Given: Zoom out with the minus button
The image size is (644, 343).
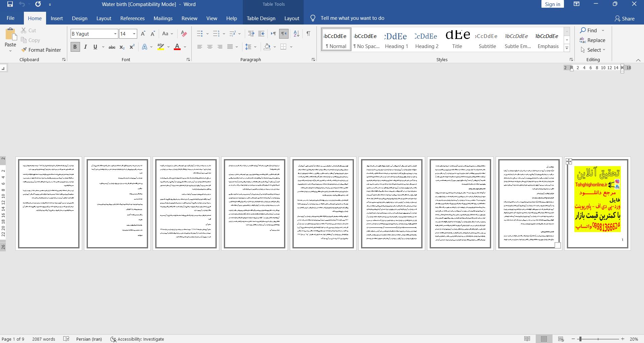Looking at the screenshot, I should click(573, 339).
